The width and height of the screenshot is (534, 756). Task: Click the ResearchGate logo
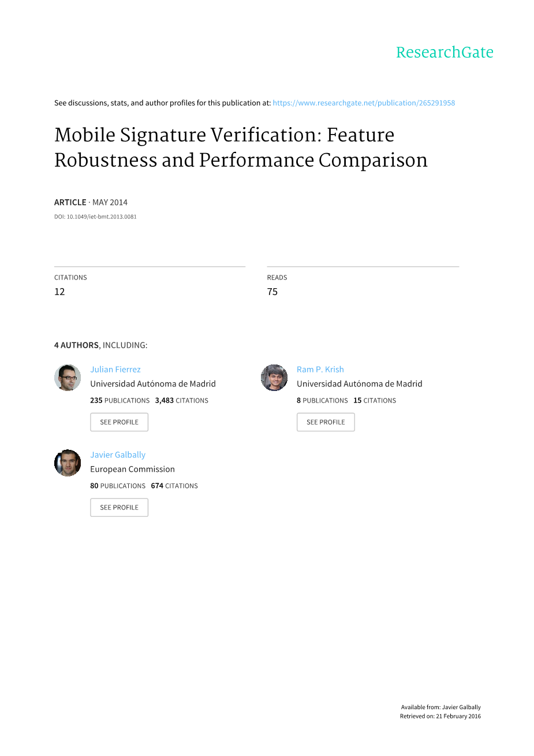(x=445, y=53)
